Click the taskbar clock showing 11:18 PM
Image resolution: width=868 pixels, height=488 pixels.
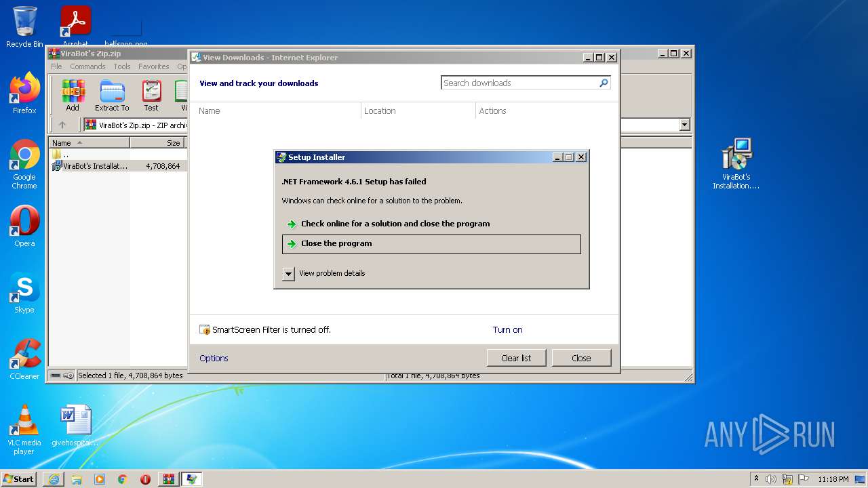[833, 479]
